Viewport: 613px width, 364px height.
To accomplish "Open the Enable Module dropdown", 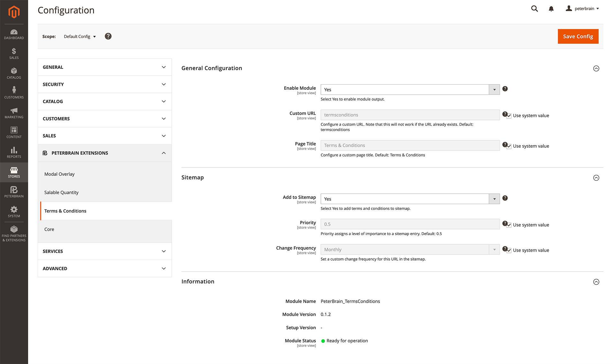I will 410,90.
